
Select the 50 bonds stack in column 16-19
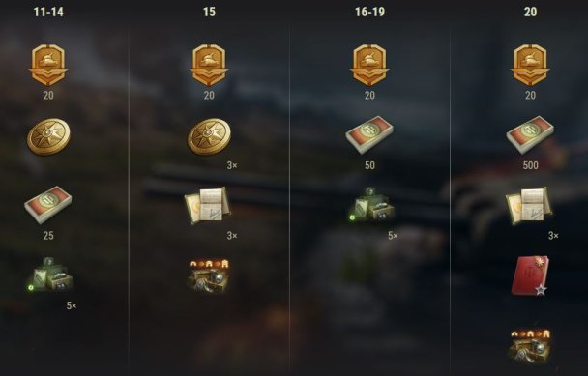tap(369, 135)
